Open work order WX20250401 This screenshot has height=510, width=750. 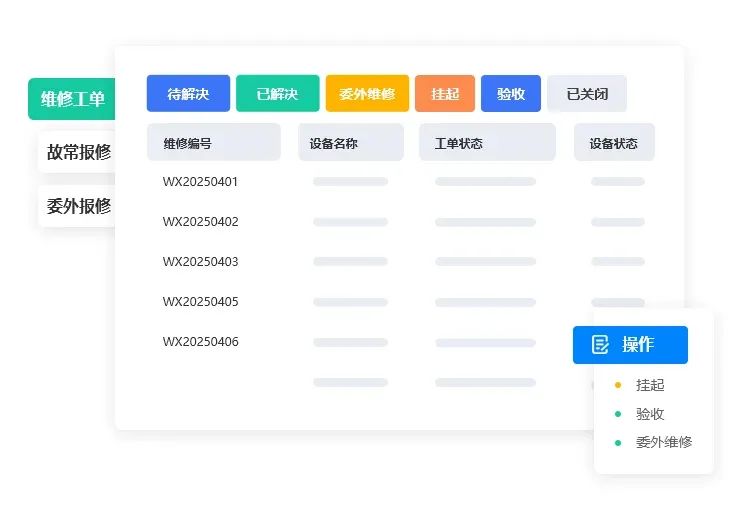200,182
